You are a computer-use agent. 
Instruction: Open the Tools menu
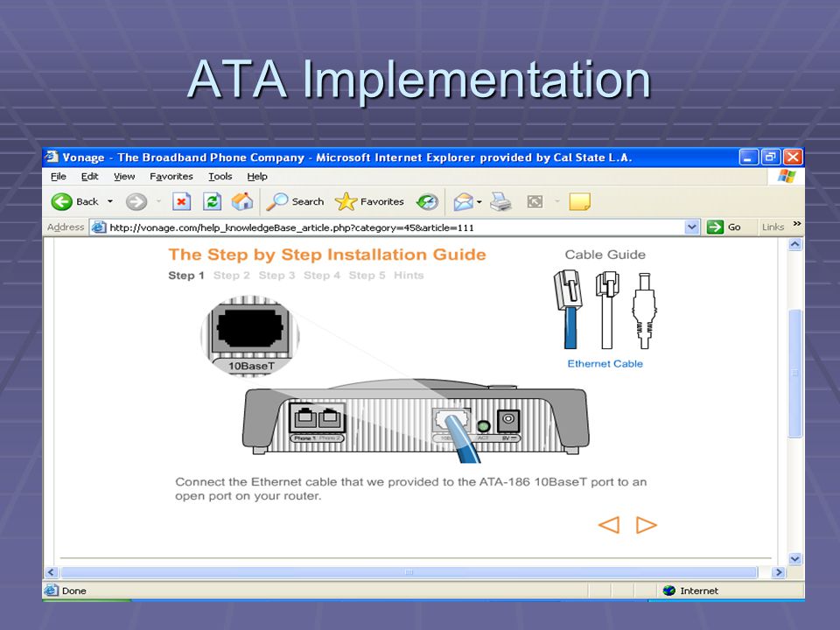(x=220, y=176)
